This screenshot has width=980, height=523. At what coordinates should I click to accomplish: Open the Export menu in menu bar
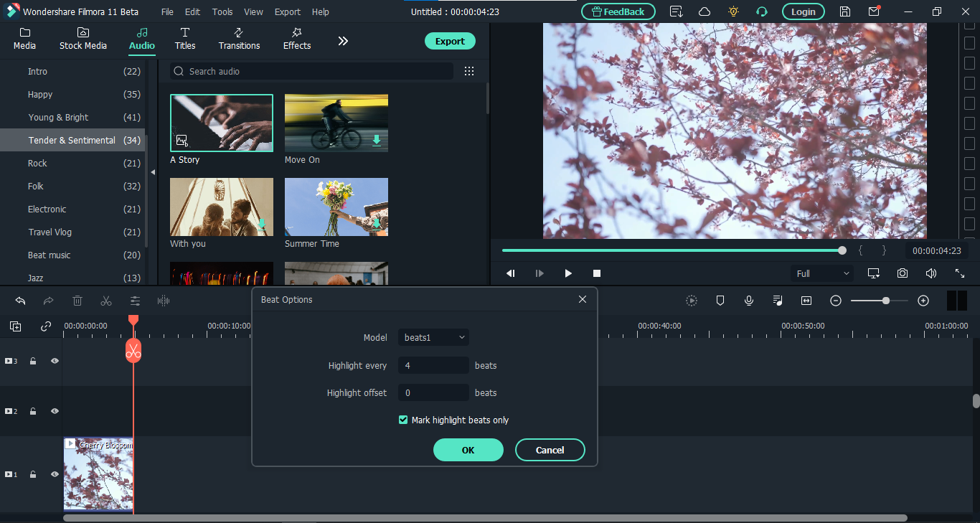(288, 11)
